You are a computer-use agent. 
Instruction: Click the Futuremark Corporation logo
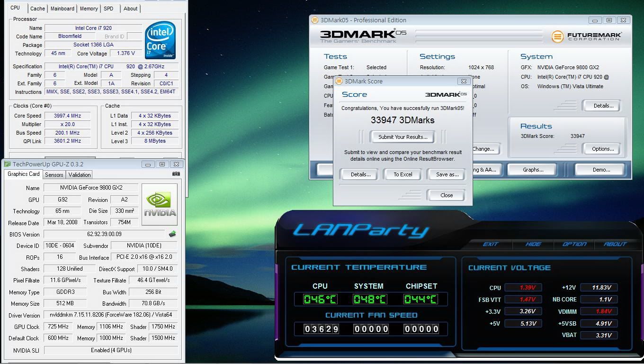click(x=586, y=36)
